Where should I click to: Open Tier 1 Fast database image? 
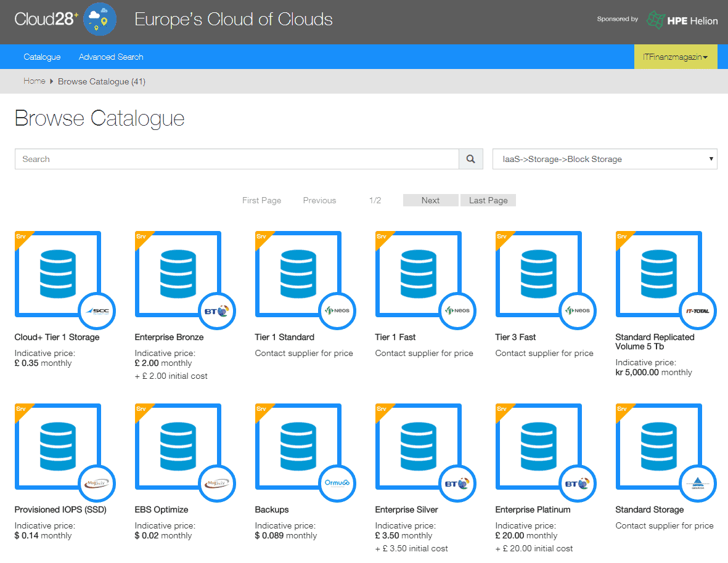click(419, 274)
